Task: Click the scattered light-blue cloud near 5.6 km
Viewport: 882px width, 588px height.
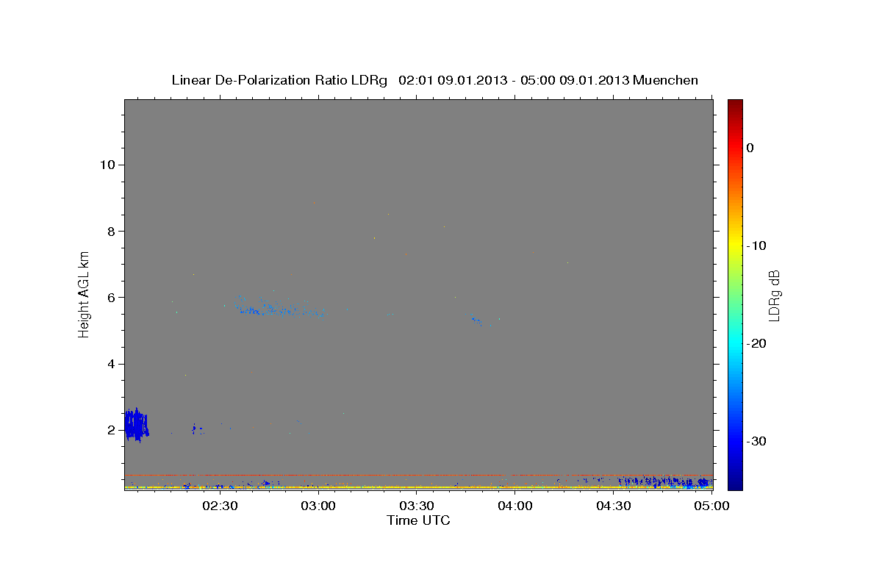Action: 279,307
